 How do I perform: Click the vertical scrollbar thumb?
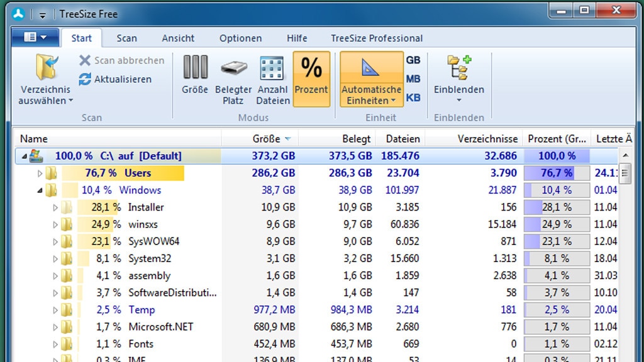[x=625, y=173]
